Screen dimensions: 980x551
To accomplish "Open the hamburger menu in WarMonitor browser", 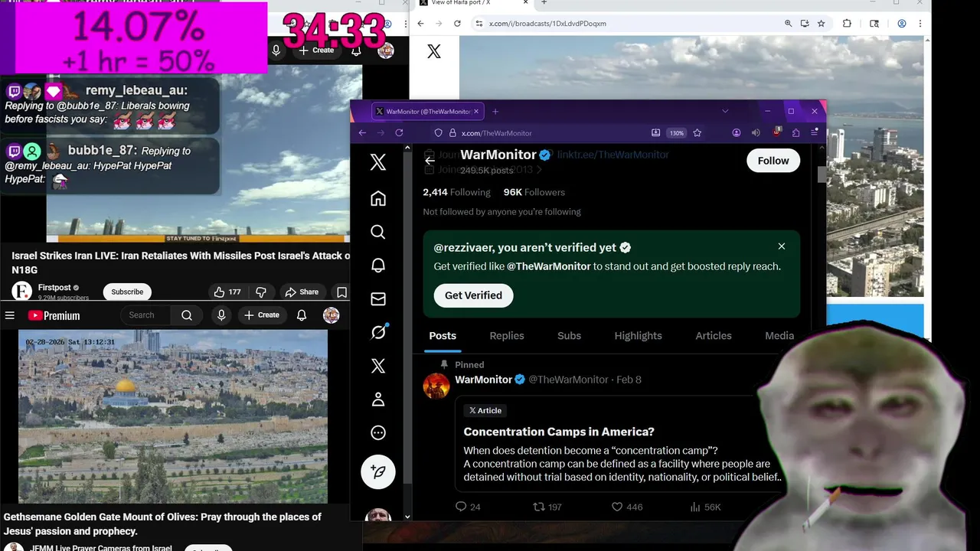I will pyautogui.click(x=815, y=132).
